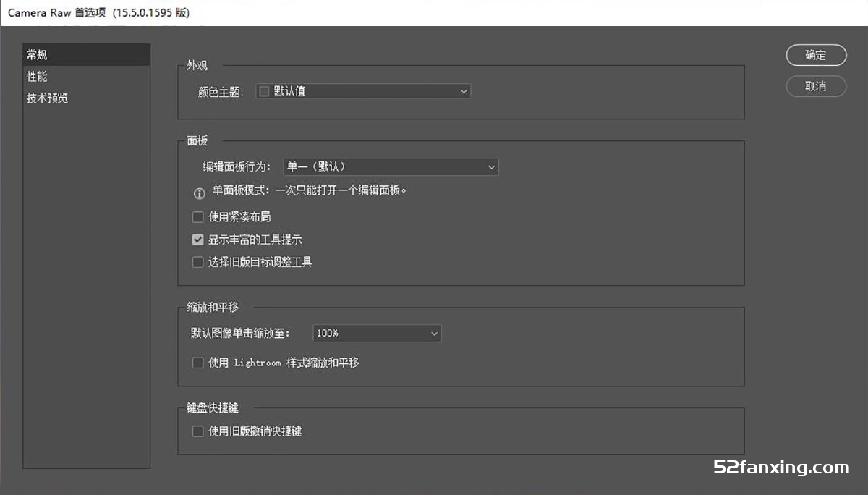Screen dimensions: 868x495
Task: Click the 键盘快捷键 section heading
Action: pos(213,408)
